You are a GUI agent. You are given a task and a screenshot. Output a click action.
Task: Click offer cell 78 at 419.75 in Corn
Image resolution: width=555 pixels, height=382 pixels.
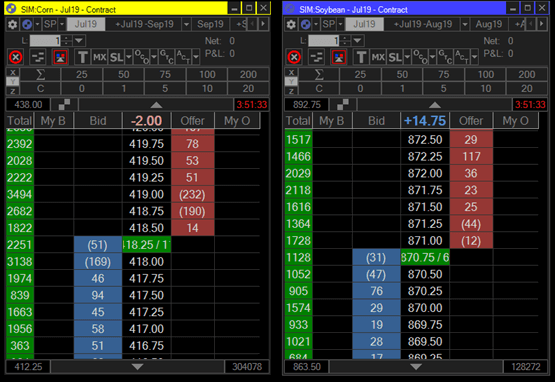[193, 144]
